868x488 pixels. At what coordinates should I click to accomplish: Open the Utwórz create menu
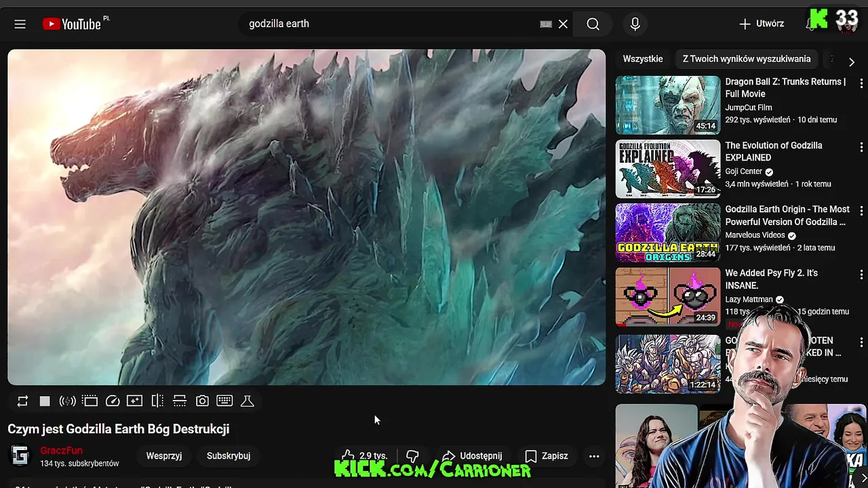tap(762, 24)
